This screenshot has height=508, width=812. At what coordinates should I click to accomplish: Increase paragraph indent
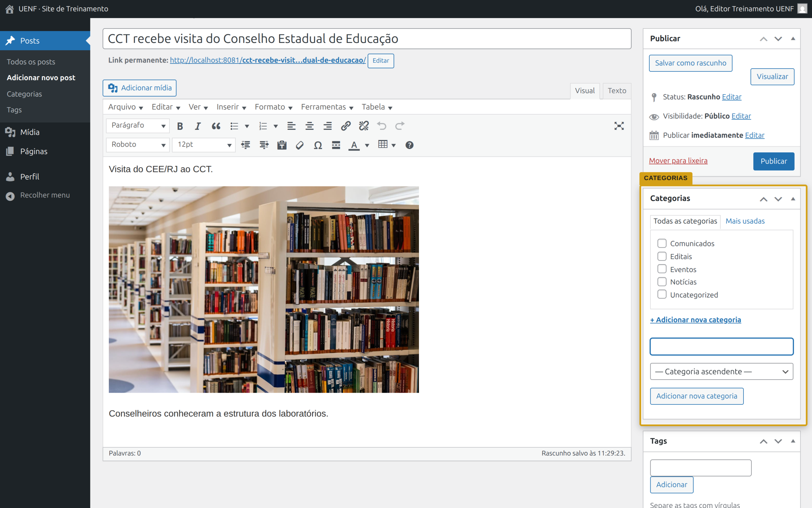point(264,145)
